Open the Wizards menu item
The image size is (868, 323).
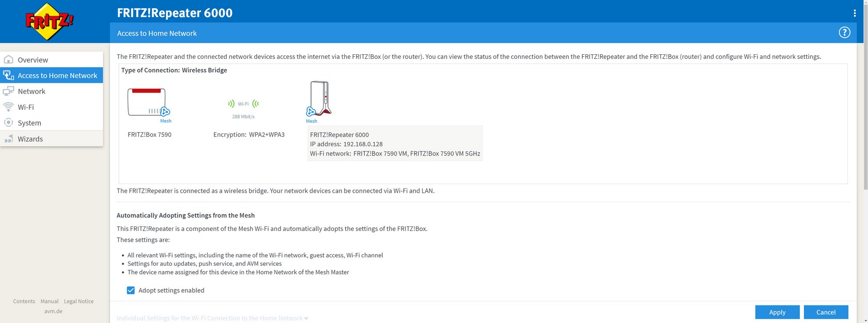point(52,139)
